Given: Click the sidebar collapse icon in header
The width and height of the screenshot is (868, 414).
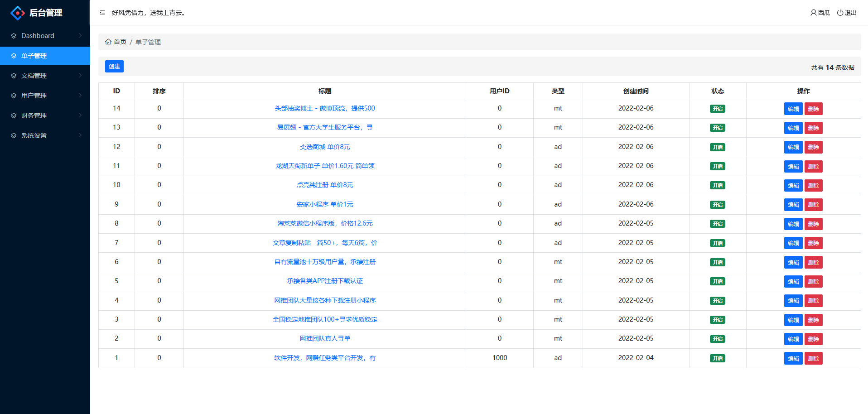Looking at the screenshot, I should coord(102,13).
